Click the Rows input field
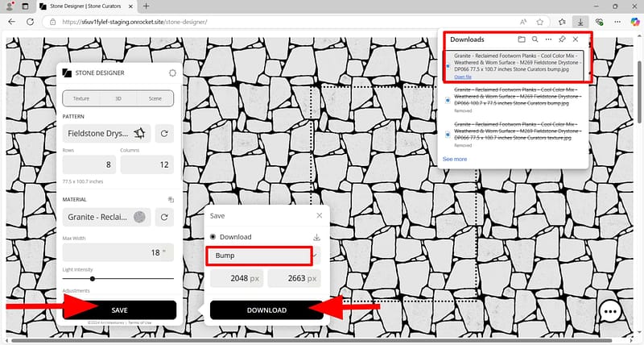 89,164
